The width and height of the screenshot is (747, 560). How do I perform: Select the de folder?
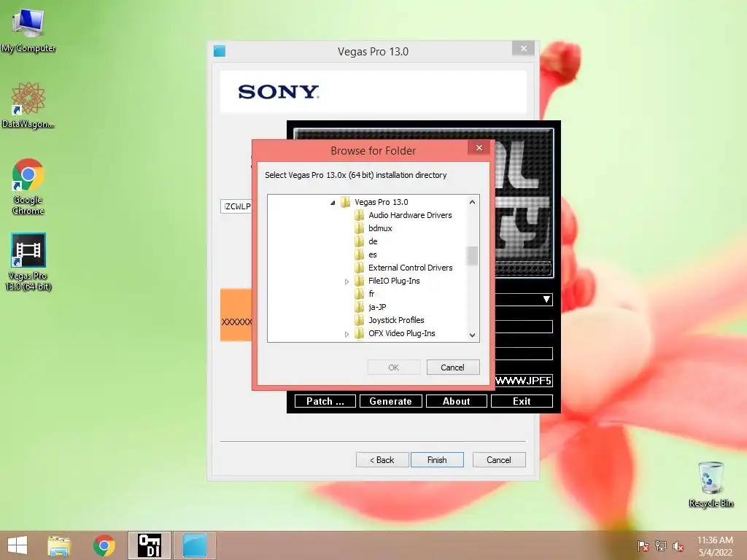(x=373, y=241)
